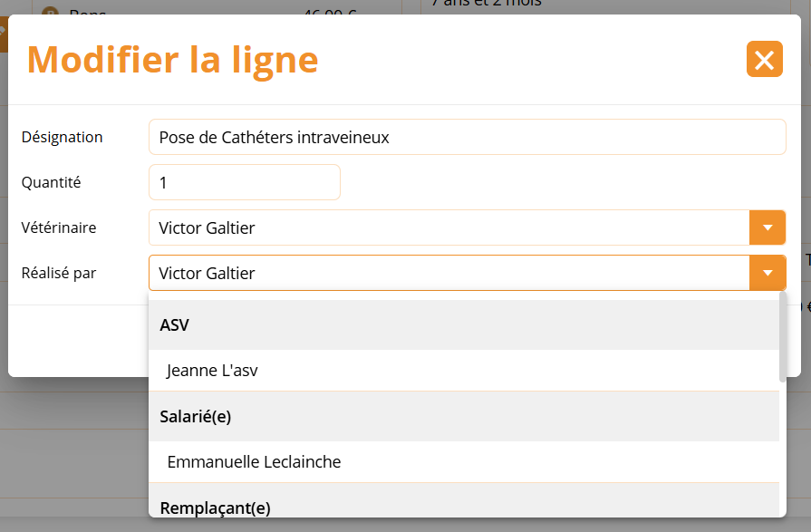811x532 pixels.
Task: Collapse the Réalisé par dropdown arrow
Action: pyautogui.click(x=768, y=273)
